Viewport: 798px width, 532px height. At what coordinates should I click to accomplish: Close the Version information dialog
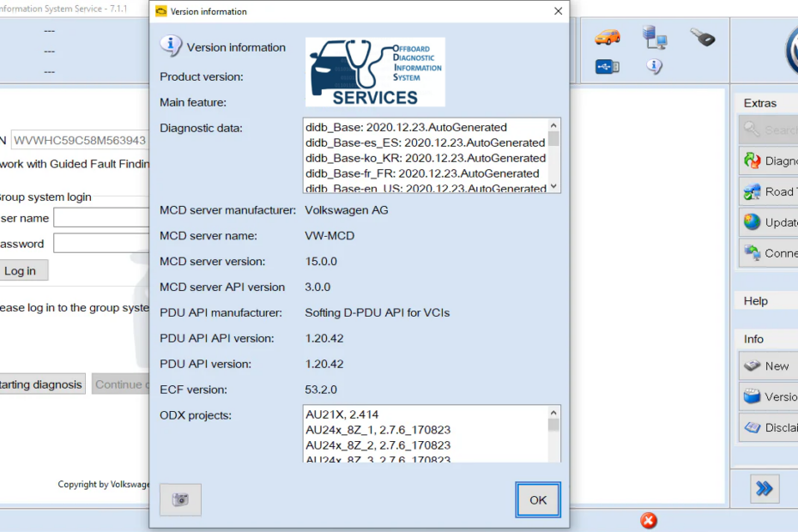tap(558, 11)
